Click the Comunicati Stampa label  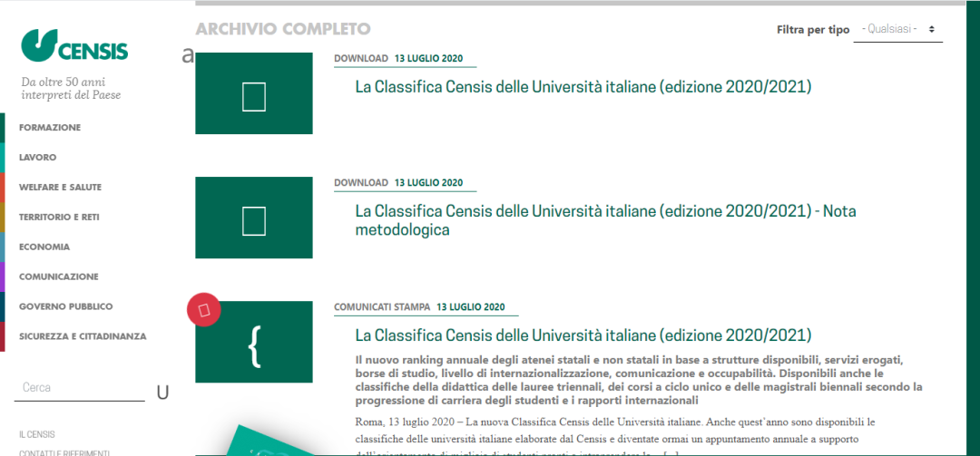click(382, 307)
